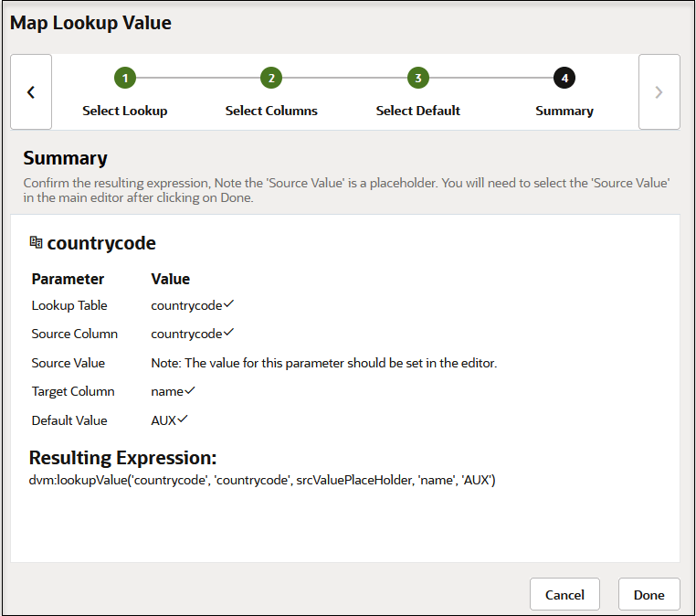
Task: Click the Value column header
Action: click(x=171, y=279)
